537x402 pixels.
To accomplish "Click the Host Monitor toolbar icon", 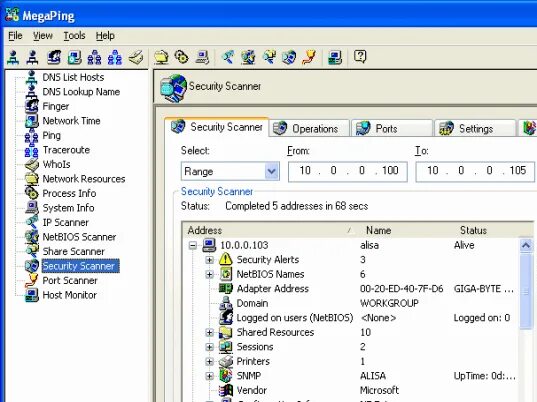I will tap(335, 57).
